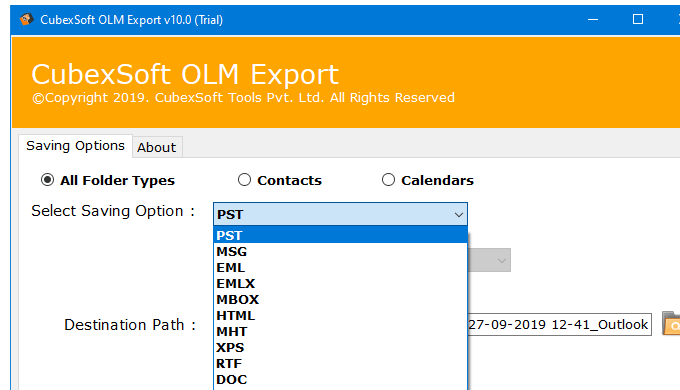Click the Destination Path label
Viewport: 680px width, 390px height.
tap(130, 324)
